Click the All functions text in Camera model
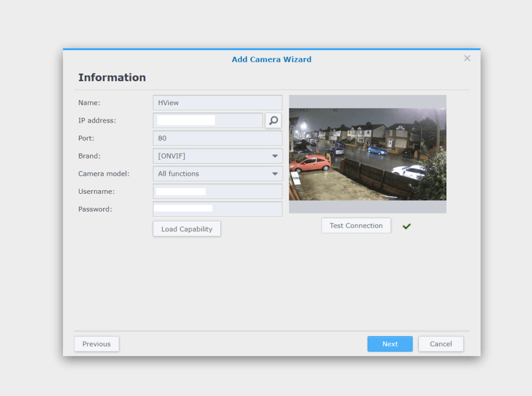 click(178, 174)
